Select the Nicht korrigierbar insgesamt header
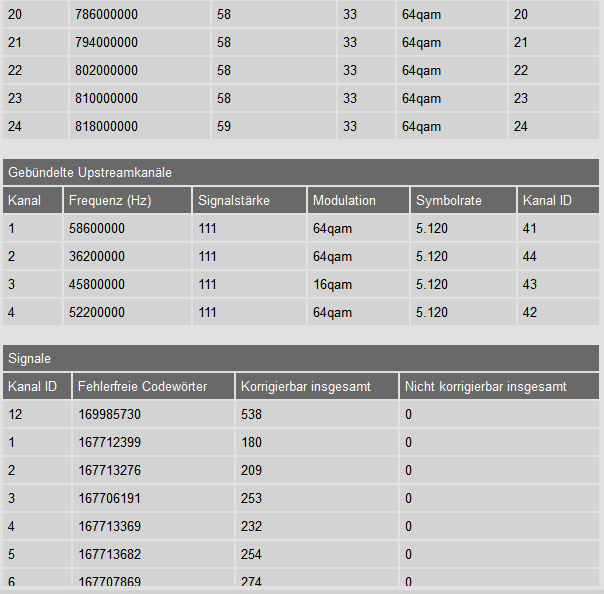The image size is (604, 594). pos(486,386)
